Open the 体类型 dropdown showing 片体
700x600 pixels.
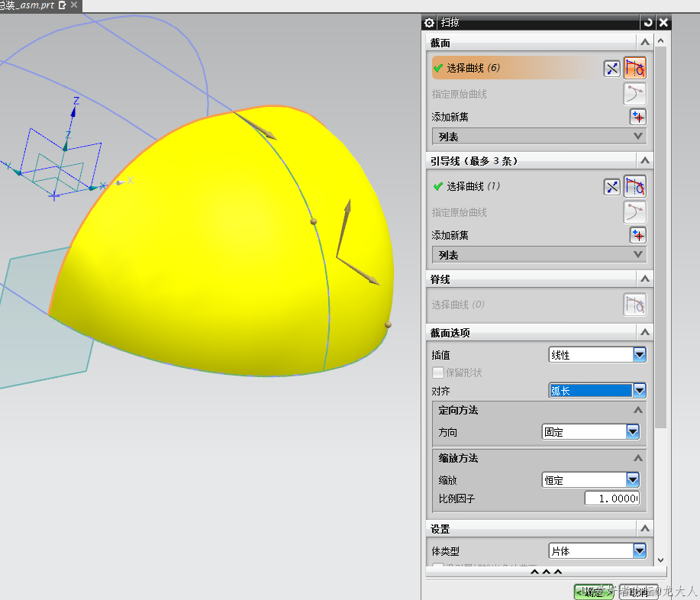click(x=597, y=550)
